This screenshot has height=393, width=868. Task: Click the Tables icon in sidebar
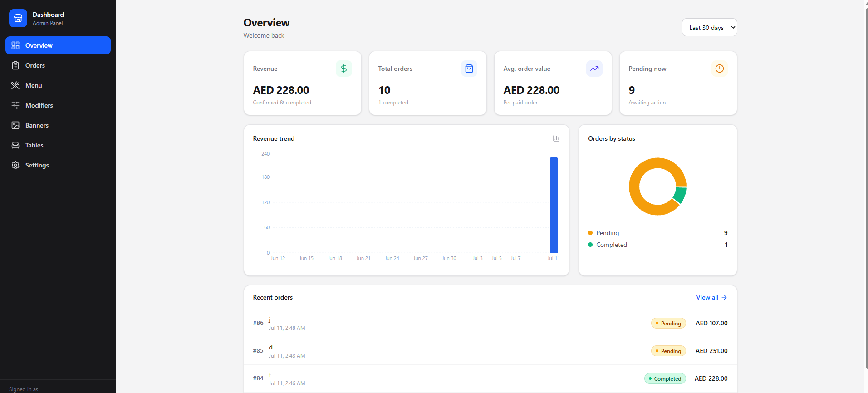(15, 145)
